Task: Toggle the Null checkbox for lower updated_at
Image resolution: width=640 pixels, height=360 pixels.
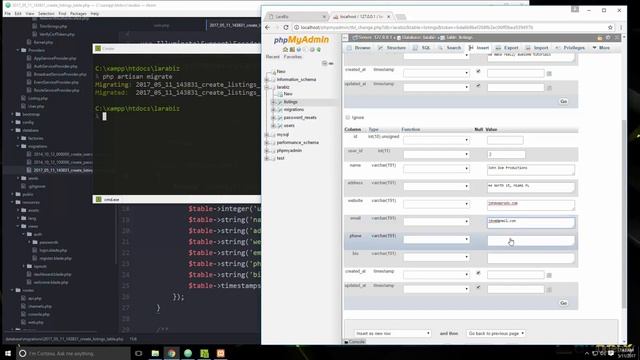Action: [x=478, y=287]
